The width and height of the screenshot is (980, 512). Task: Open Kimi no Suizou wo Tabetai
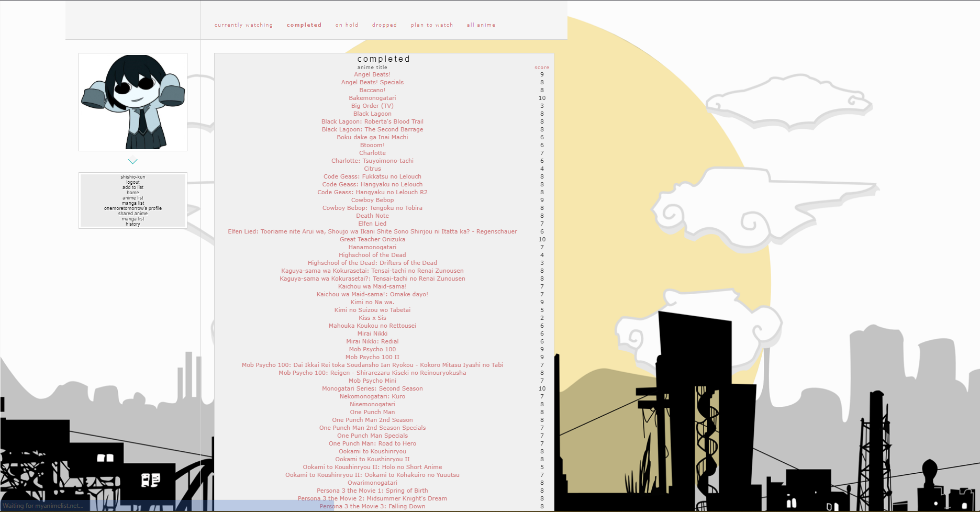372,310
